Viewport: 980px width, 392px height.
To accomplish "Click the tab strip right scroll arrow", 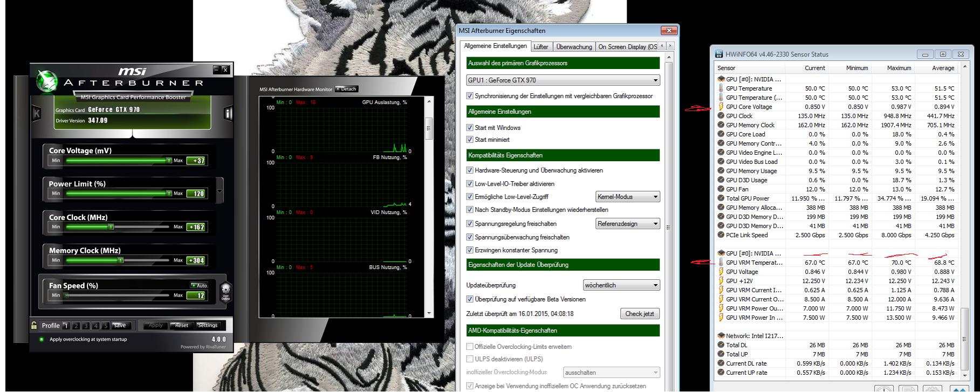I will (670, 46).
